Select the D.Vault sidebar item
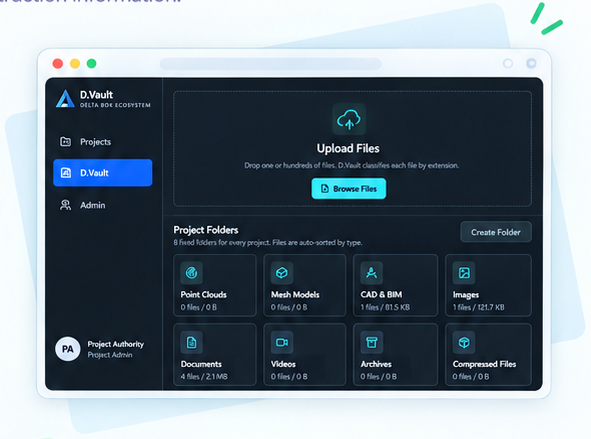Viewport: 591px width, 439px height. click(103, 173)
